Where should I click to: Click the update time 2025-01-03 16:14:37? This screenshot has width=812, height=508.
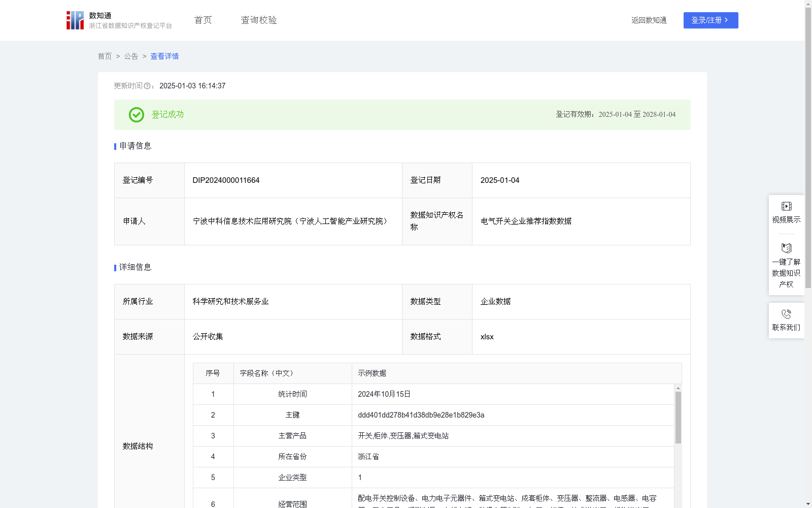click(x=192, y=86)
